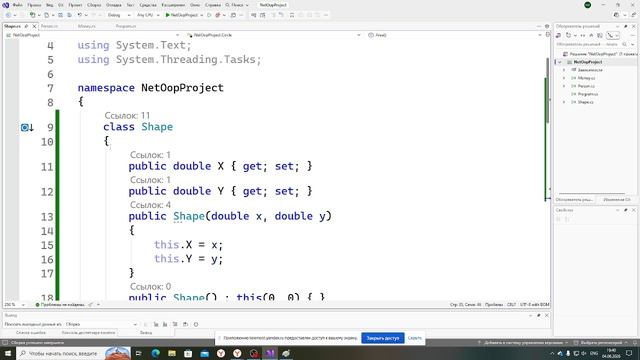640x360 pixels.
Task: Click the Ссылок: 0 CodeLens link
Action: [150, 287]
